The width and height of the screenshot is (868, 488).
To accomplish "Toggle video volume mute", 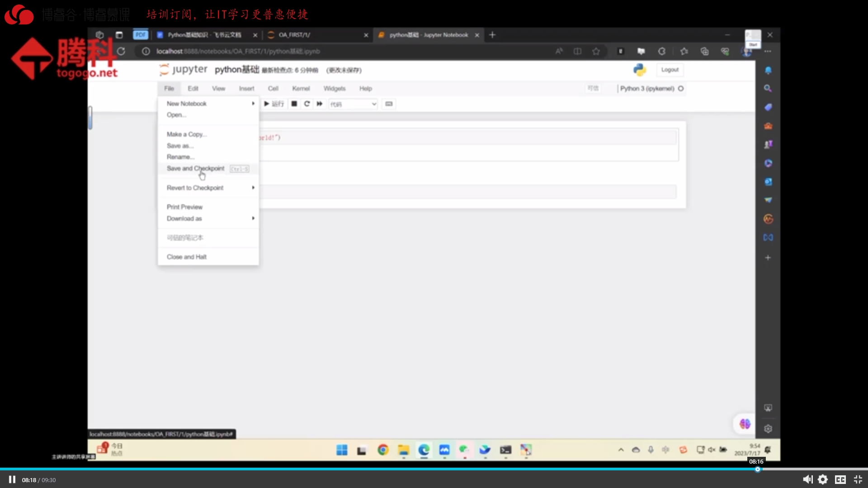I will 807,479.
